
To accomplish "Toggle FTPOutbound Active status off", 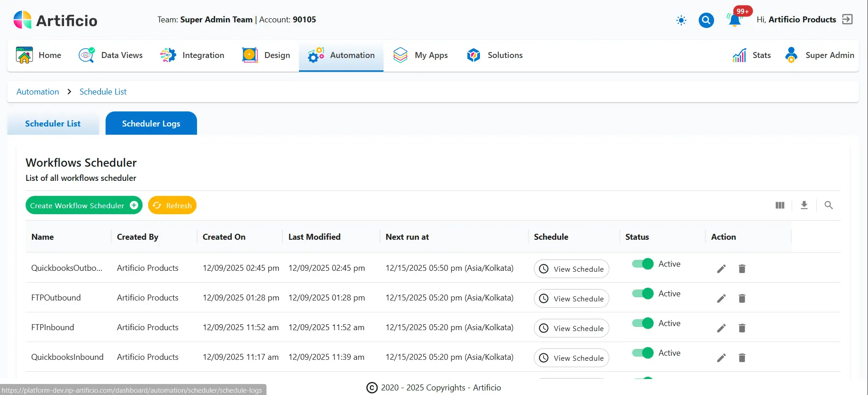I will point(643,294).
